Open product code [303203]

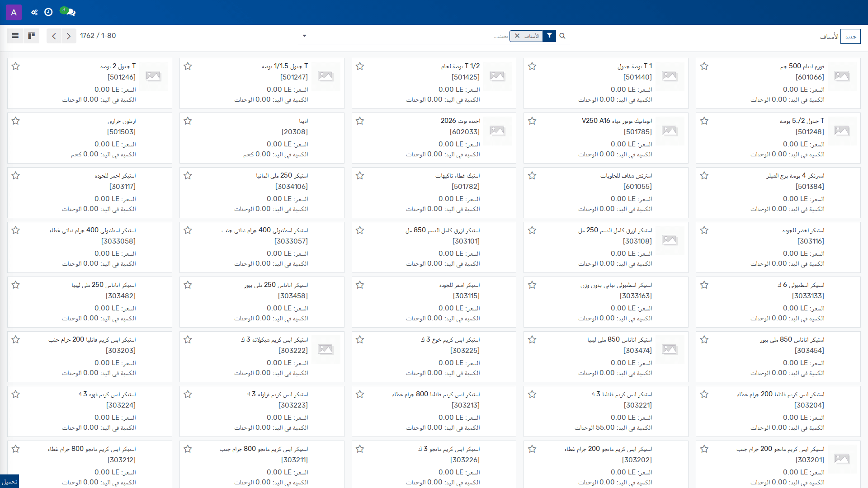(121, 351)
